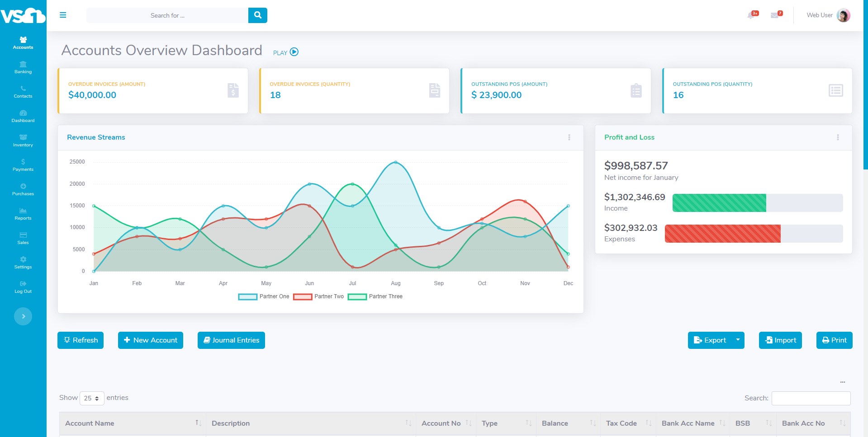Open Inventory in the sidebar
The image size is (868, 437).
23,141
